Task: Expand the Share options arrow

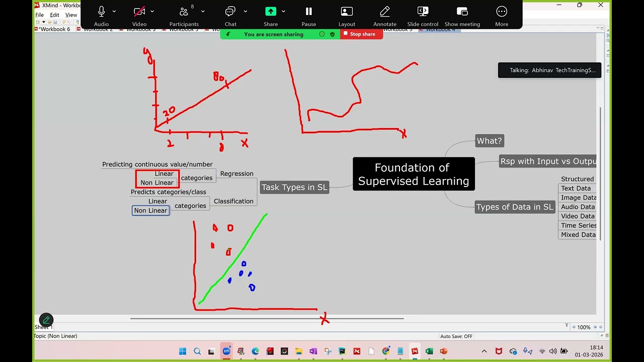Action: click(x=284, y=11)
